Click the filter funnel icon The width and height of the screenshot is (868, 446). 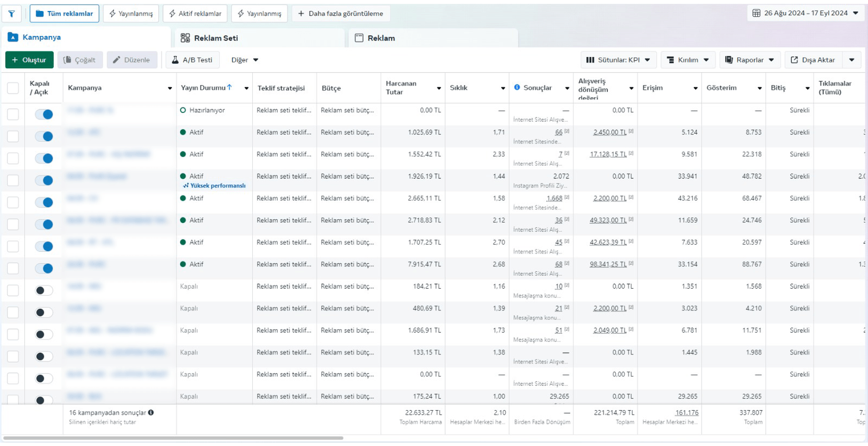[12, 13]
